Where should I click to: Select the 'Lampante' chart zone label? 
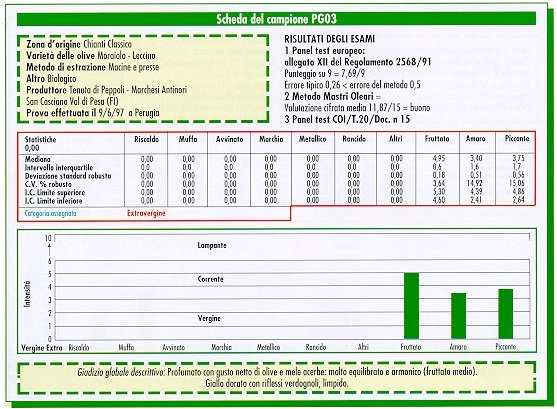tap(212, 245)
